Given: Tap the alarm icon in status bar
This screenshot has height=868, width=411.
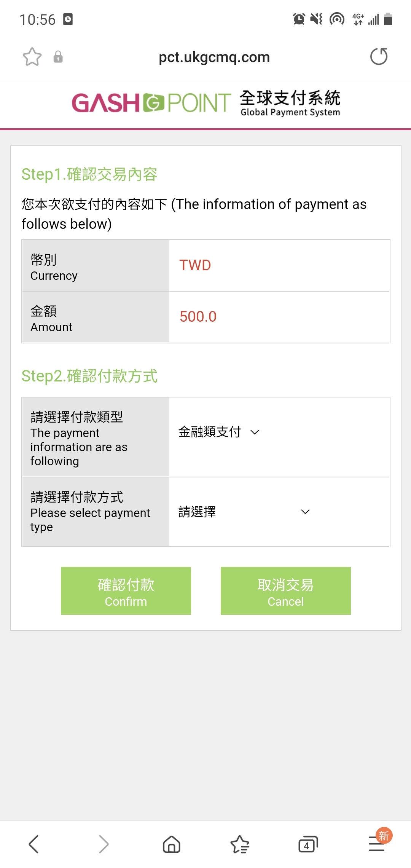Looking at the screenshot, I should (299, 19).
